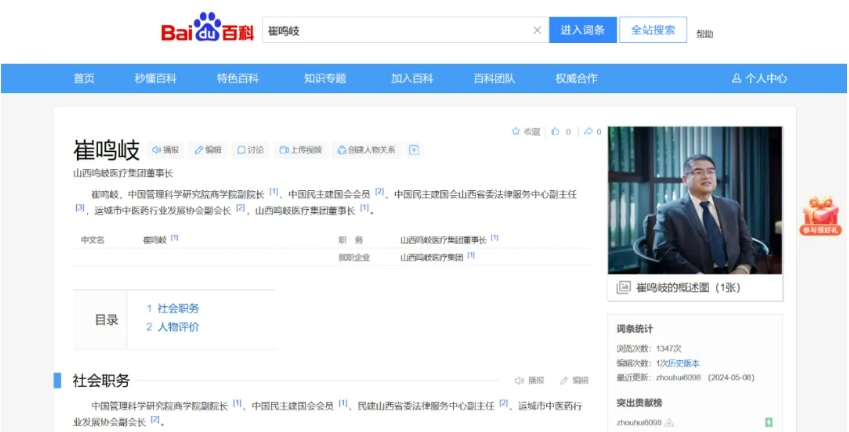Click the share arrow icon
Viewport: 849px width, 432px height.
coord(588,131)
